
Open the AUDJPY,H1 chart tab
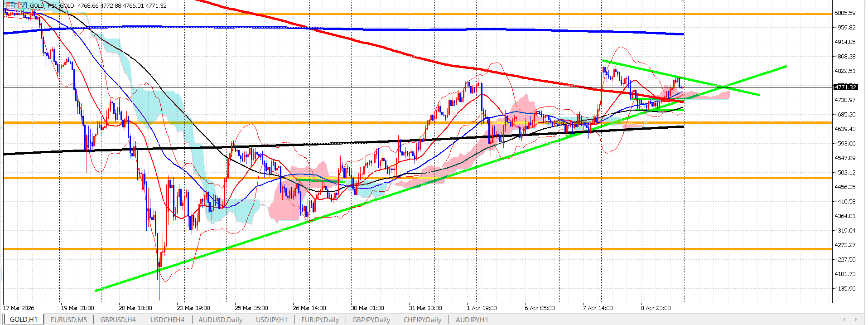coord(472,320)
